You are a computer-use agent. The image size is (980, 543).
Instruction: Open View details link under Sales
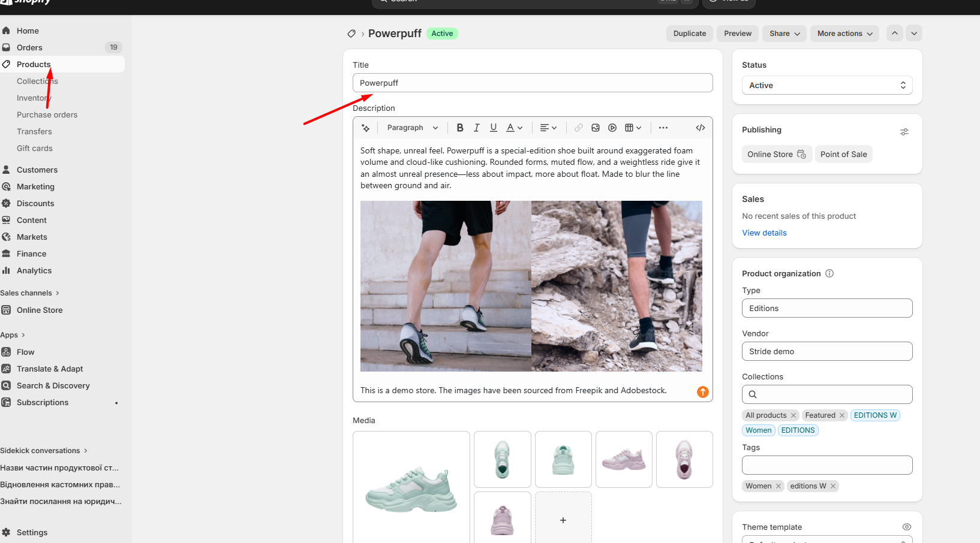click(x=764, y=233)
